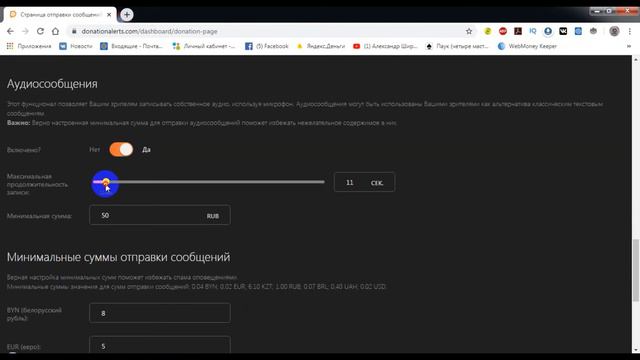
Task: Open the red ABP adblock extension
Action: click(x=503, y=31)
